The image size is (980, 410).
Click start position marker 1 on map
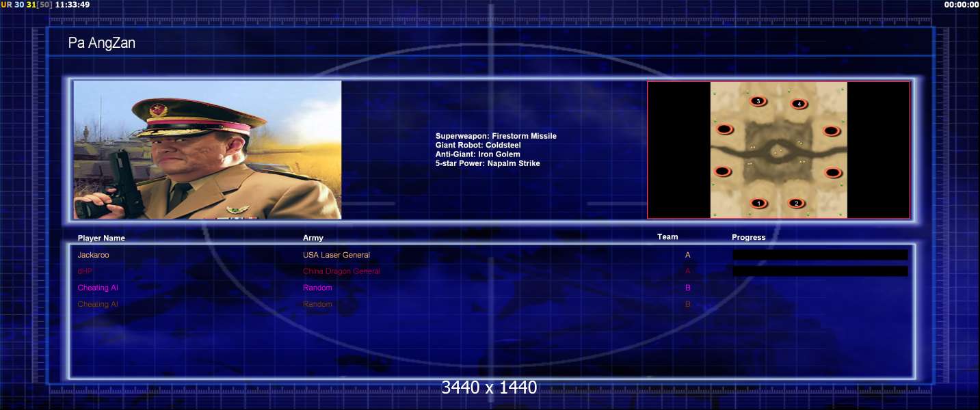(x=758, y=203)
